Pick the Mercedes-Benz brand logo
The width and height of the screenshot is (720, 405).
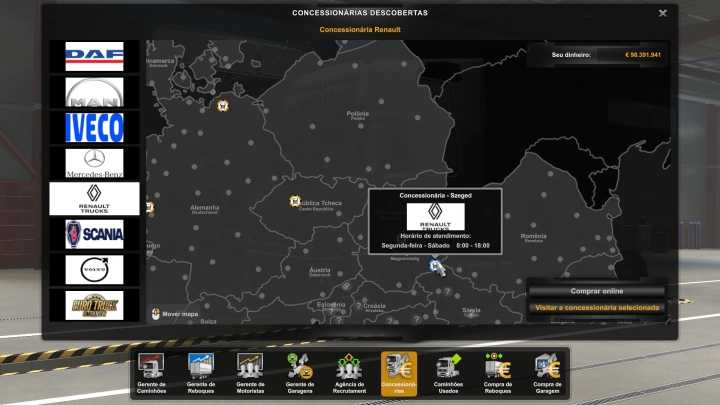pyautogui.click(x=94, y=163)
